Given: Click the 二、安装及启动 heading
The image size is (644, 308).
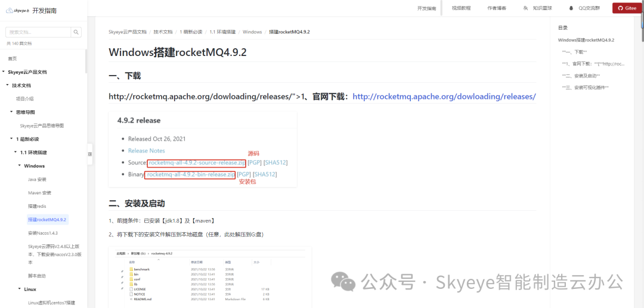Looking at the screenshot, I should tap(137, 203).
